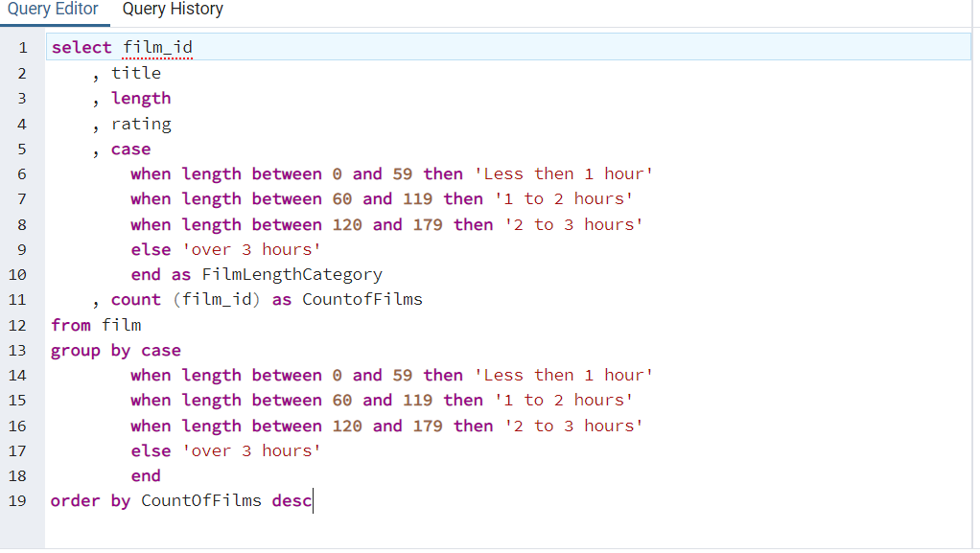Click 'title' column on line 2

point(136,73)
